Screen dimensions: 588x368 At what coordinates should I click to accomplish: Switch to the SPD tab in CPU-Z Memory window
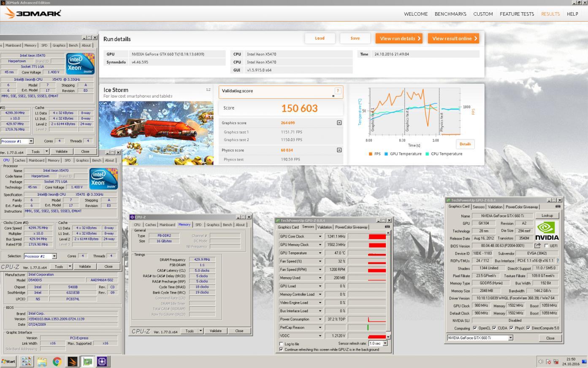click(x=198, y=225)
